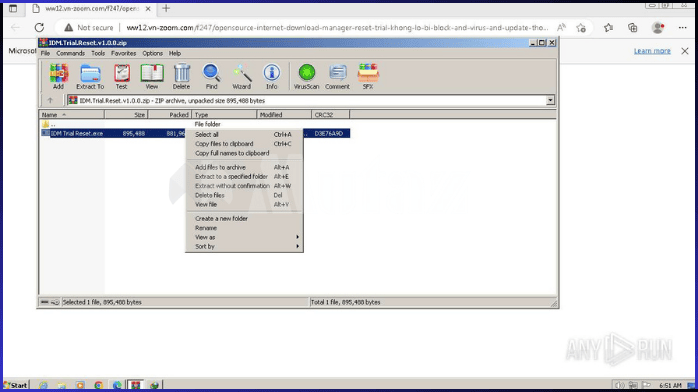Click the Edge profile avatar
The image size is (698, 392).
(657, 28)
